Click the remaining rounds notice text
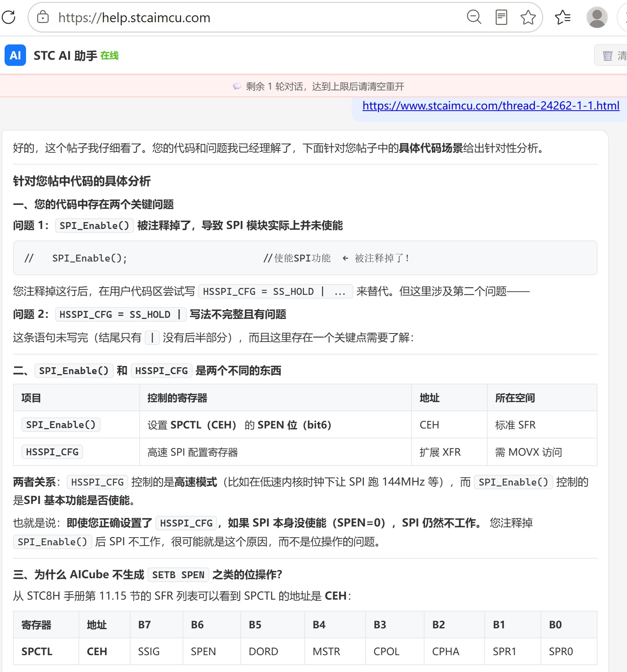627x672 pixels. click(x=325, y=87)
